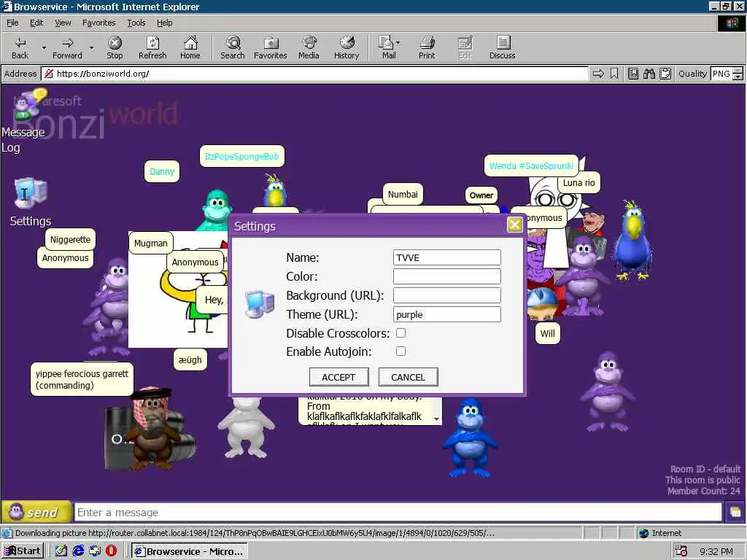Open the Forward button dropdown arrow
Screen dimensions: 747x560
[91, 47]
